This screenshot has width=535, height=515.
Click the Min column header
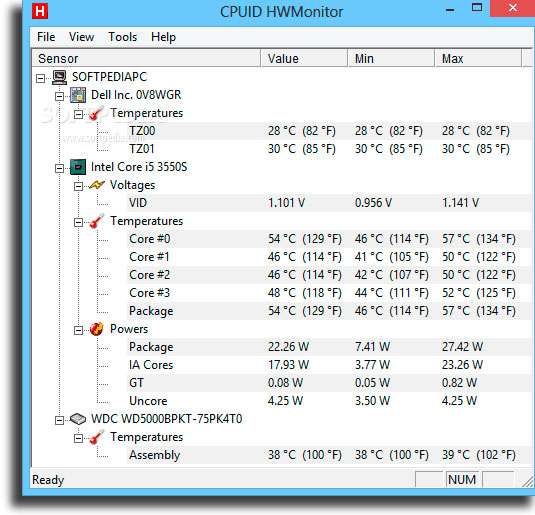(391, 58)
